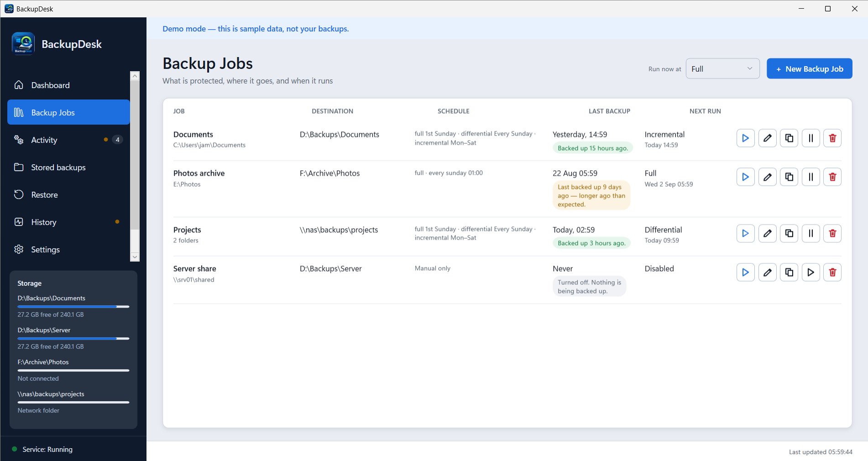Open the History page
The height and width of the screenshot is (461, 868).
coord(68,222)
